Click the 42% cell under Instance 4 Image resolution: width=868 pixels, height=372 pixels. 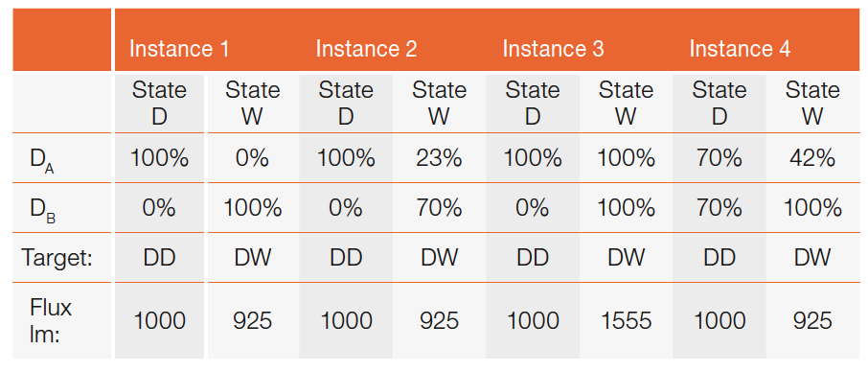point(812,159)
